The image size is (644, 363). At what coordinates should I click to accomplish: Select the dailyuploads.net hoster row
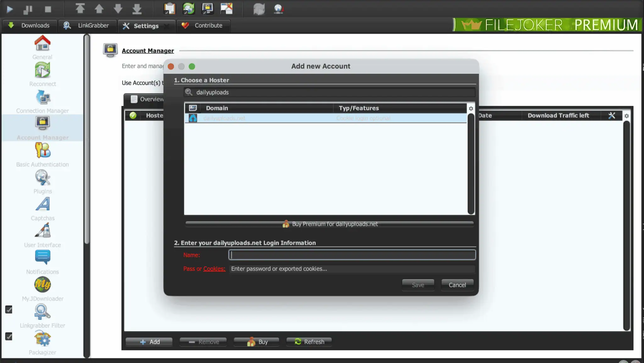click(325, 118)
